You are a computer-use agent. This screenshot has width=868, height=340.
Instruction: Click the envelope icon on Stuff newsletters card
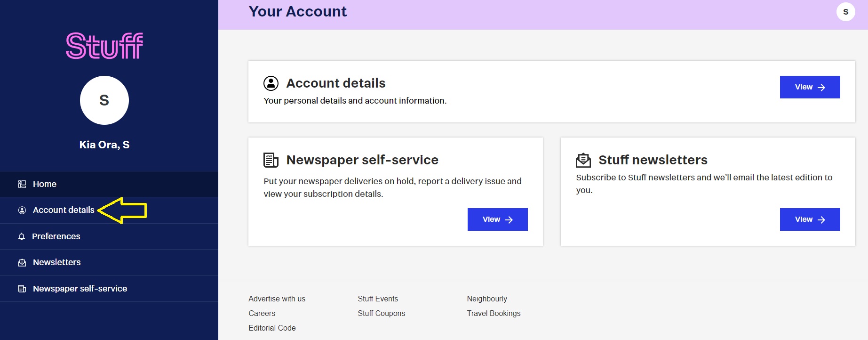click(583, 160)
